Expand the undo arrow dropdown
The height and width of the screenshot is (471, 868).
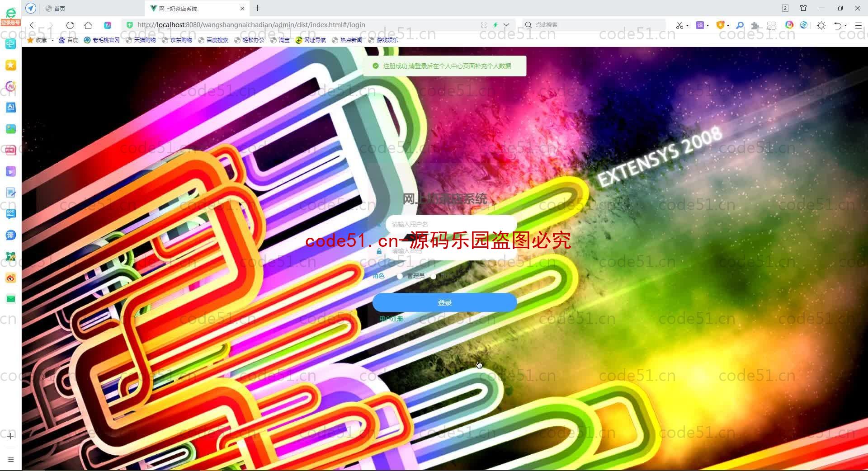845,25
